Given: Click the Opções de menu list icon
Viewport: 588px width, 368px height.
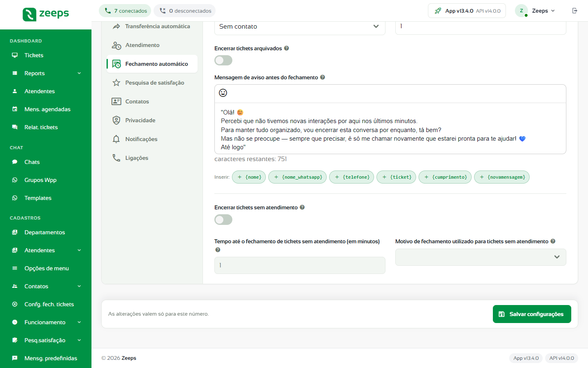Looking at the screenshot, I should point(15,268).
